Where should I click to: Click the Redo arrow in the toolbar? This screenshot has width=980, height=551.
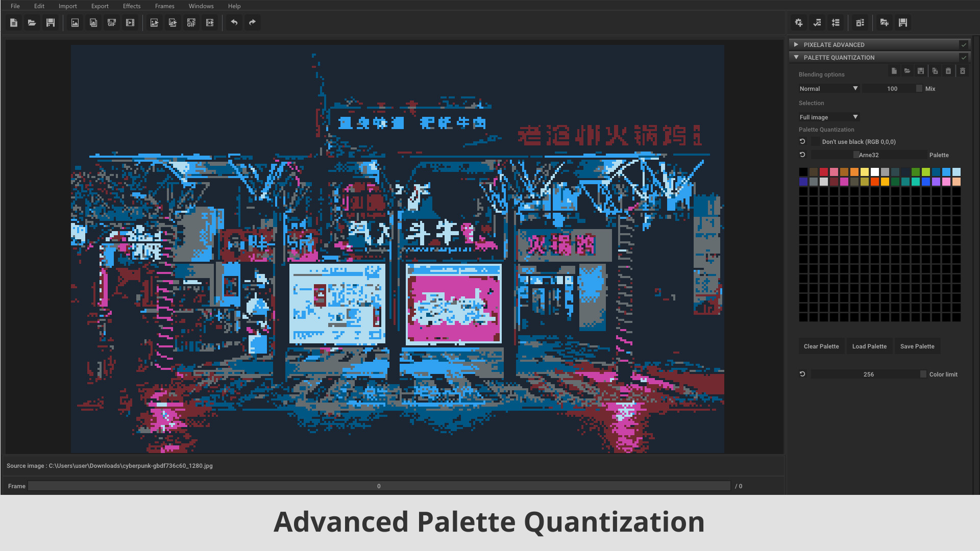tap(252, 22)
